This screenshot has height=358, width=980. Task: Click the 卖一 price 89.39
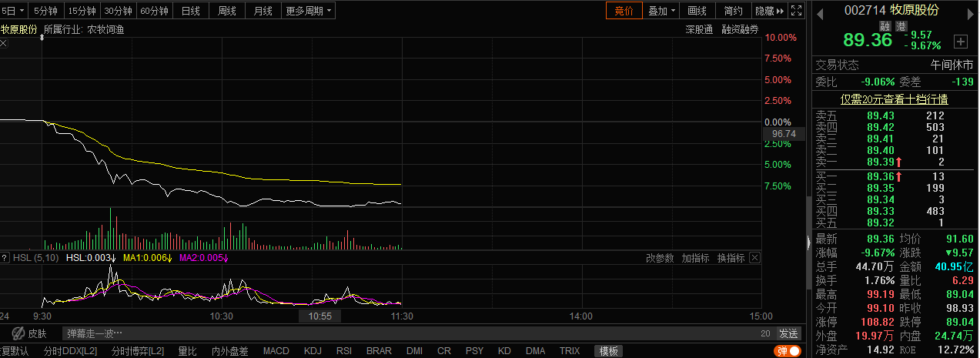[x=881, y=162]
